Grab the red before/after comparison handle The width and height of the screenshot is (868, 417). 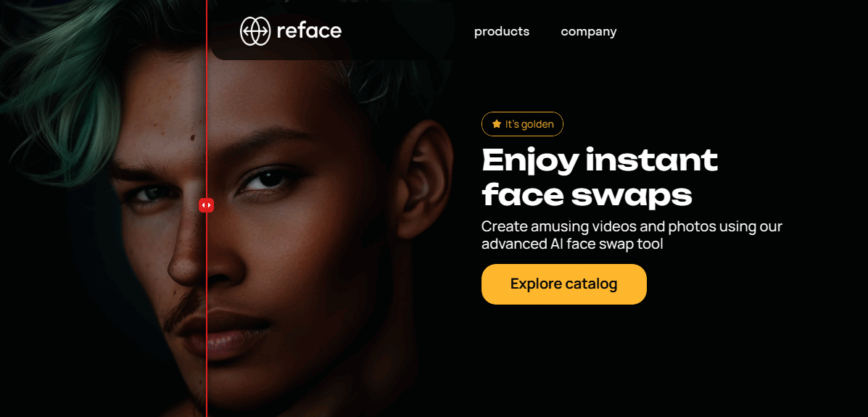(x=207, y=205)
